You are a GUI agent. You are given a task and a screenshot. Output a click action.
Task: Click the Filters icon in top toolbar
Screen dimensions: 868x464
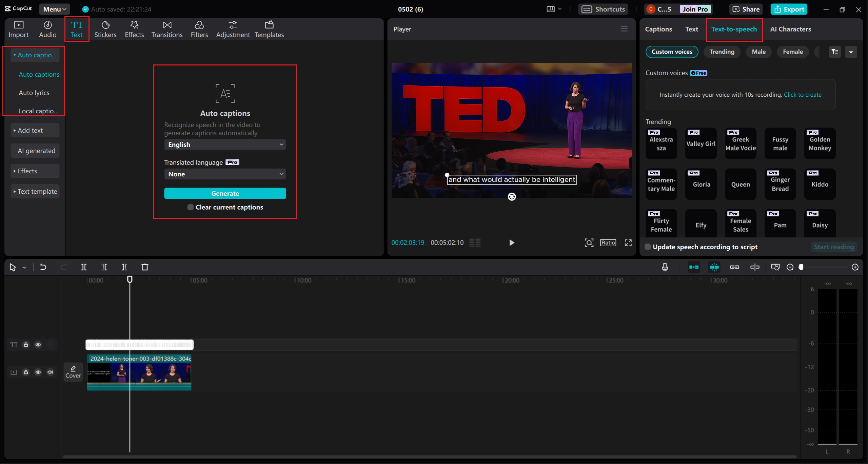point(199,29)
